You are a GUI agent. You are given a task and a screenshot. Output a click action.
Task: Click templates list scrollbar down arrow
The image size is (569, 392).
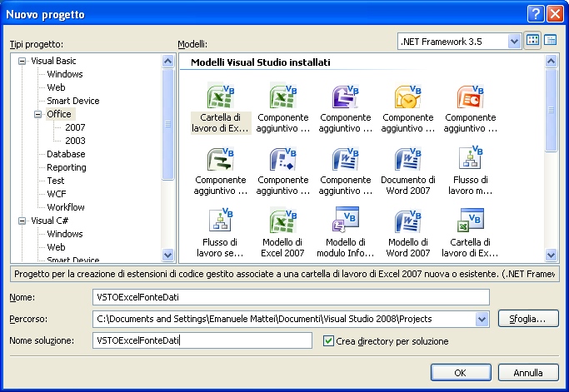551,255
